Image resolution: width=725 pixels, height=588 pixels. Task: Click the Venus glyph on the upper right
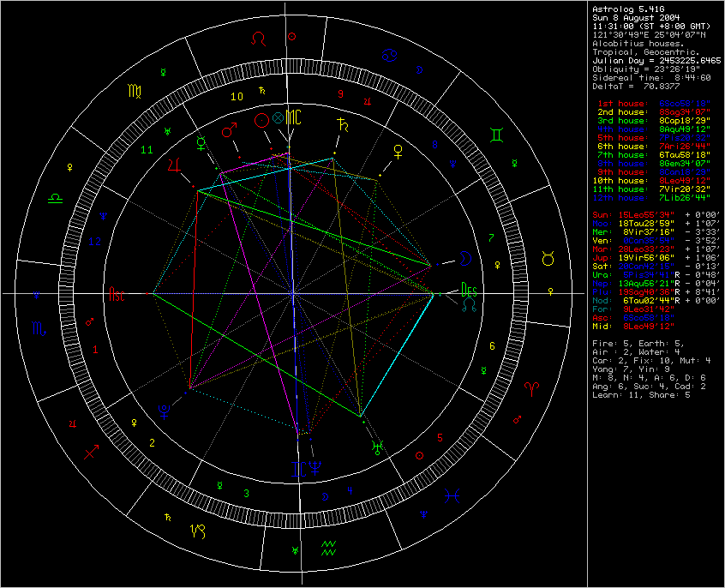click(x=398, y=153)
